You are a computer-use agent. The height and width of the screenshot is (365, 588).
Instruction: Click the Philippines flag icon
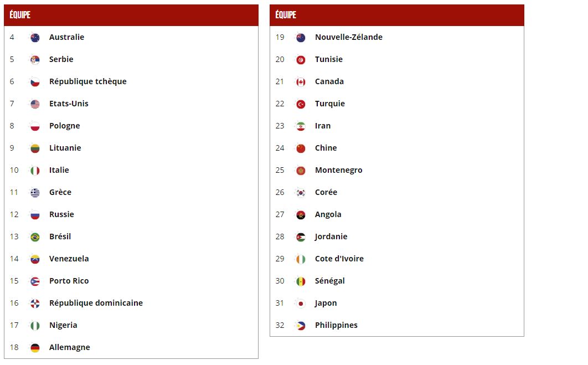(x=301, y=326)
